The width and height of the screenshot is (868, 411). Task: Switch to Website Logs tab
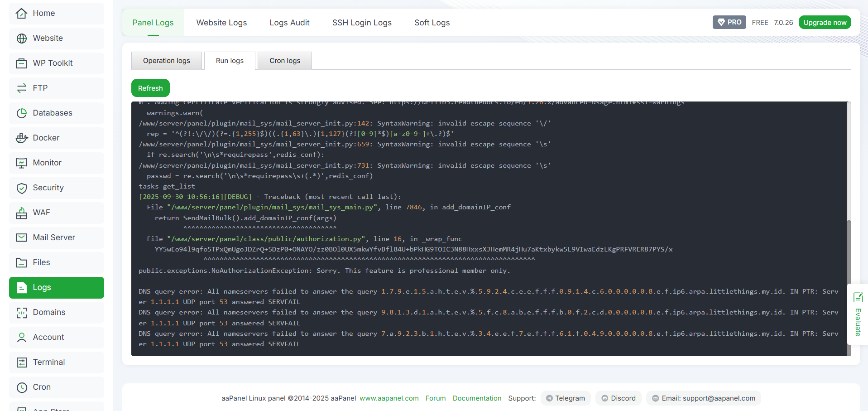(221, 23)
